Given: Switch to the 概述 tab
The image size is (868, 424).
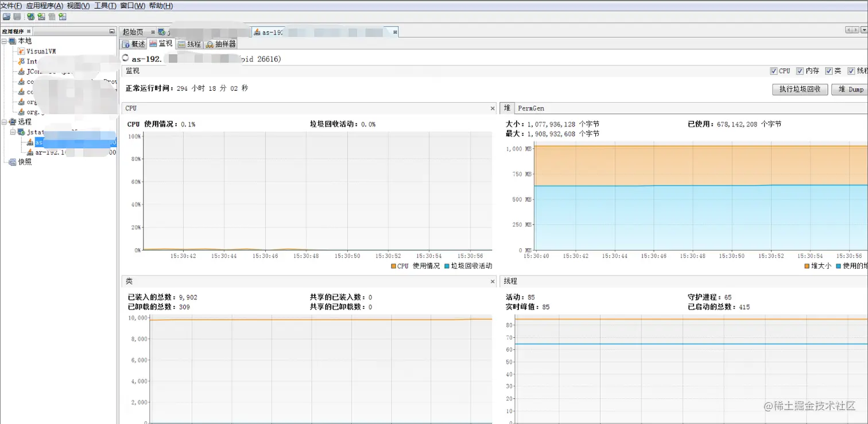Looking at the screenshot, I should (x=134, y=44).
